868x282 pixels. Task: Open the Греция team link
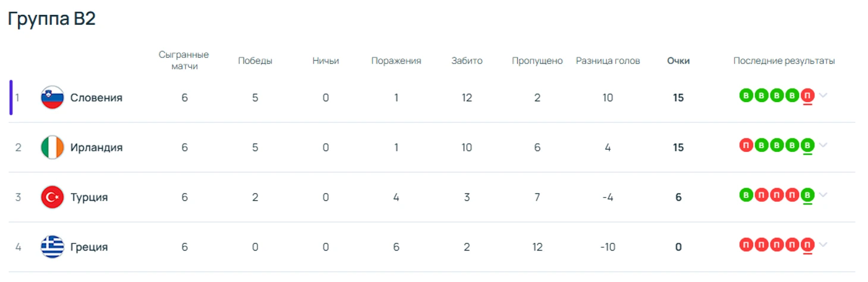pos(89,248)
